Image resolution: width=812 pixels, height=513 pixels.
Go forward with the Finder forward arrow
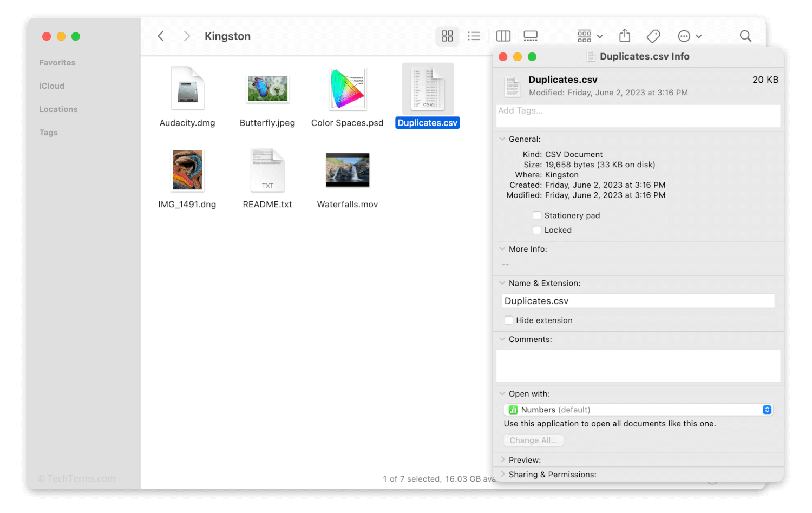click(x=187, y=36)
